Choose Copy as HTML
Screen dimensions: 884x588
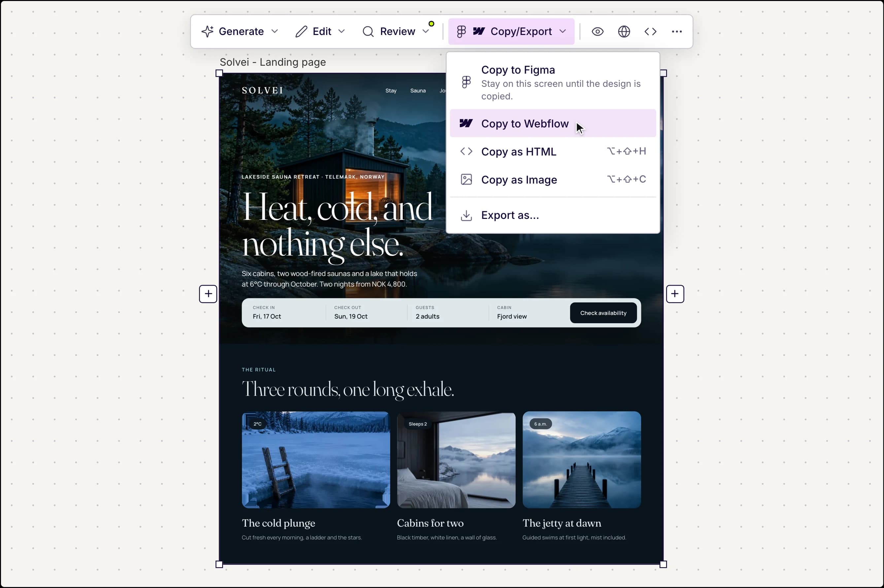[x=553, y=152]
